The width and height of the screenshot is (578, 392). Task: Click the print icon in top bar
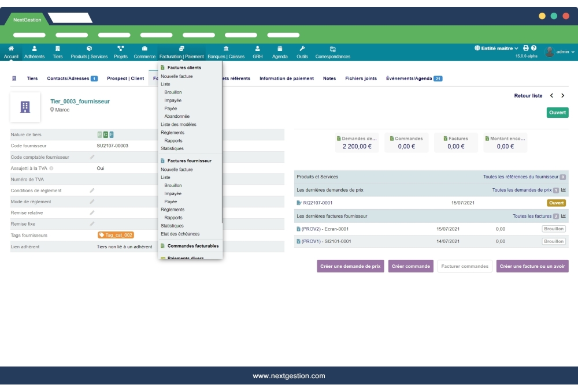[526, 48]
